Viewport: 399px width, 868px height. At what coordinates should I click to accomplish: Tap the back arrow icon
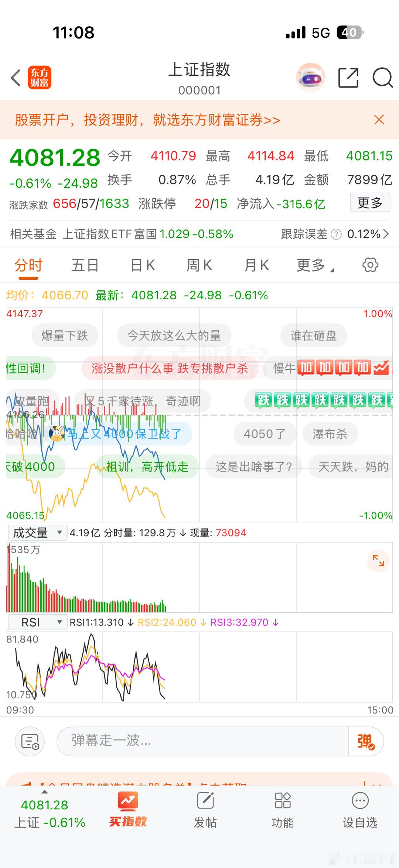pyautogui.click(x=16, y=78)
